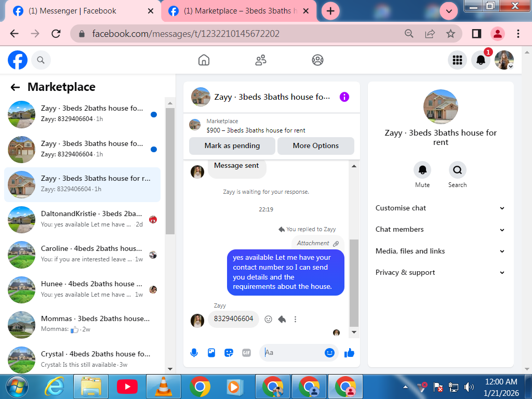Launch Internet Explorer from taskbar
The image size is (532, 399).
coord(54,387)
